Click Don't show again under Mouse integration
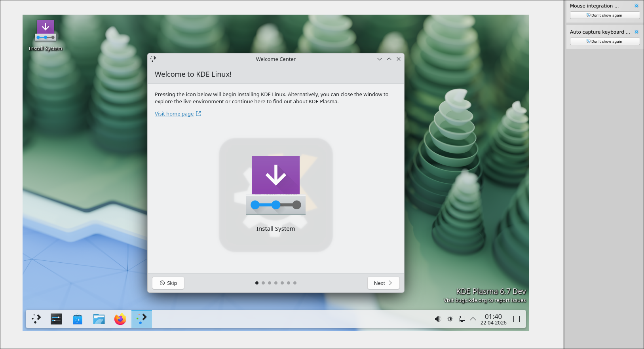 click(605, 15)
